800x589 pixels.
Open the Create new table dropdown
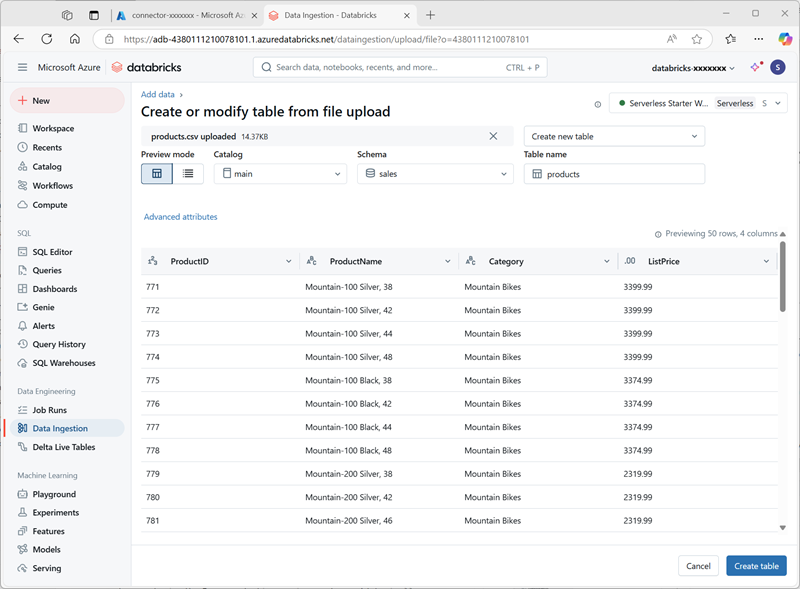coord(614,136)
